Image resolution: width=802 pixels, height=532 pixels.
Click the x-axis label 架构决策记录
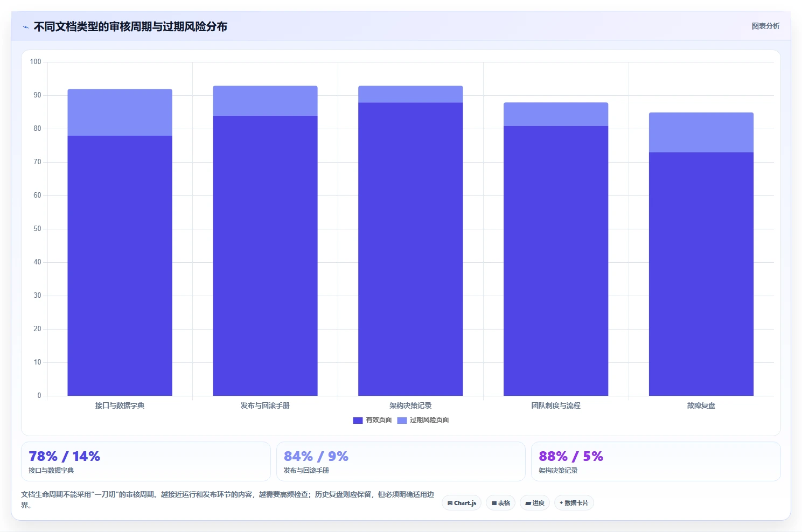click(410, 405)
